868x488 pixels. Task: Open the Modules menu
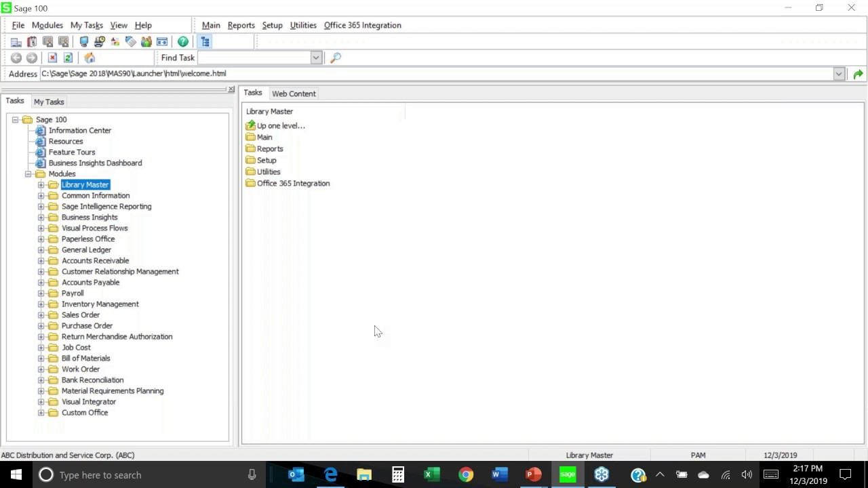47,25
